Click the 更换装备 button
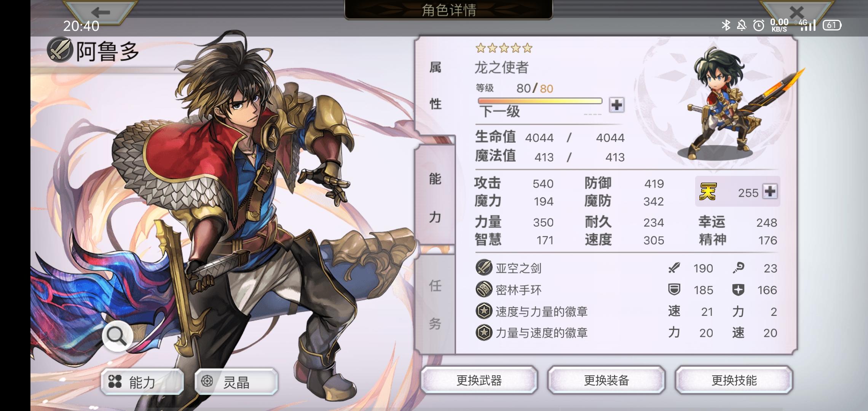 coord(606,380)
